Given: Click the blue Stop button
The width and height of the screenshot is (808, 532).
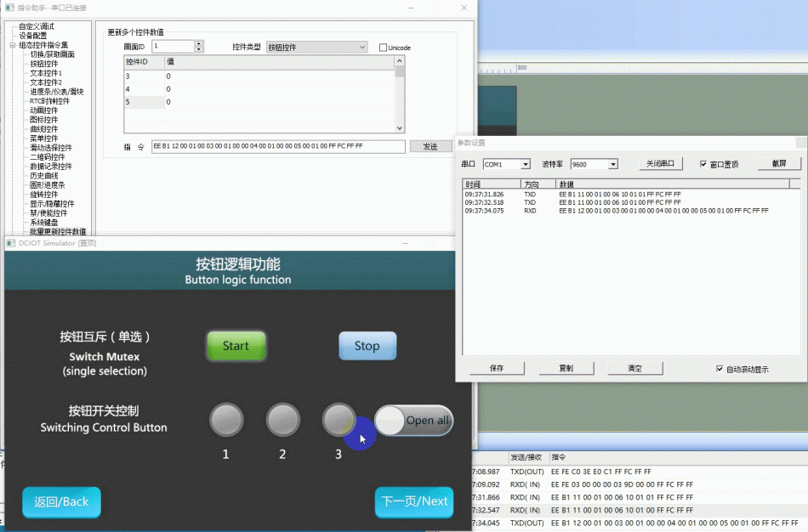Looking at the screenshot, I should pos(367,346).
